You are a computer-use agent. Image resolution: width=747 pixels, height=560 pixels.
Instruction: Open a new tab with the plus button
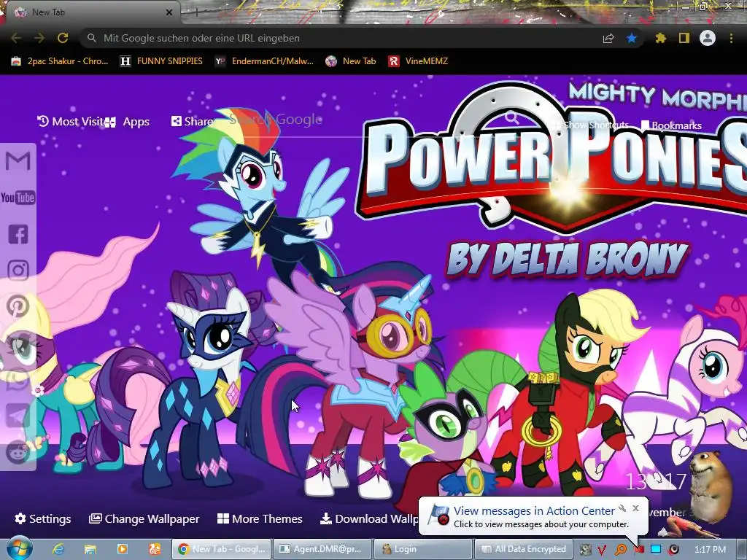pyautogui.click(x=196, y=13)
